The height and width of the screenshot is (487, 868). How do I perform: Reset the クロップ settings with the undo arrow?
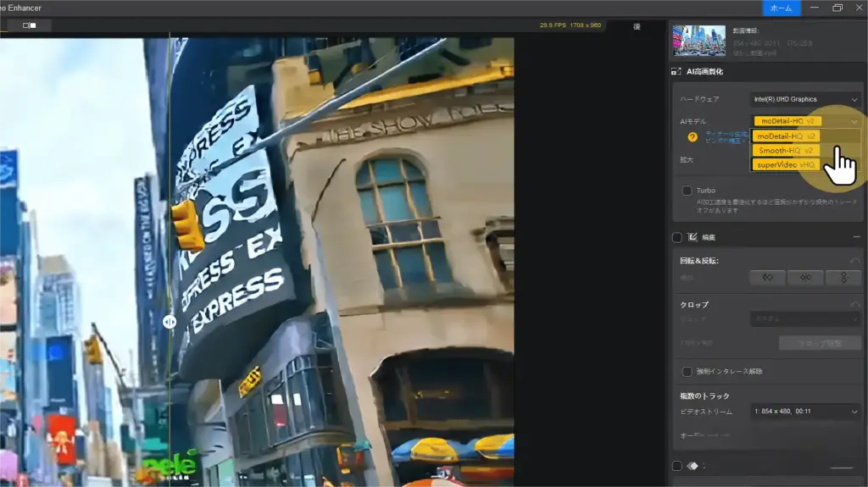[x=855, y=305]
